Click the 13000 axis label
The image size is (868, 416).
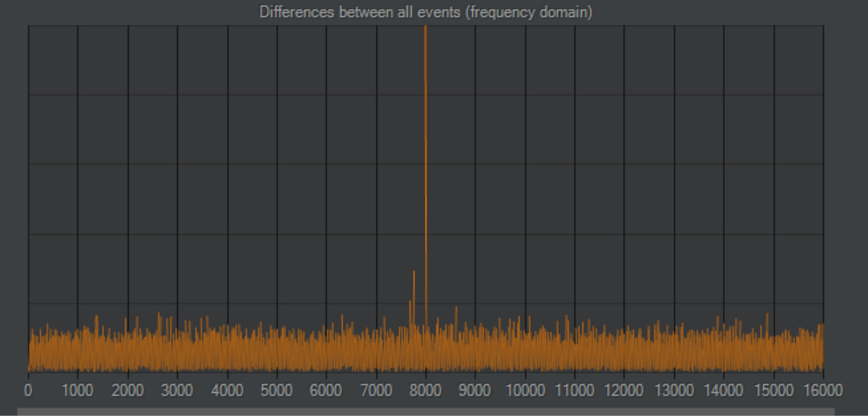coord(674,390)
